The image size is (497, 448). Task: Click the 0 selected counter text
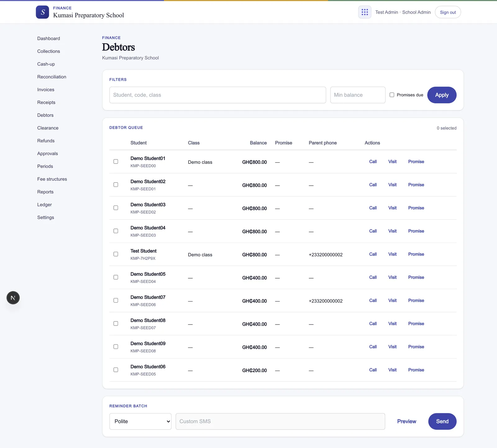click(x=446, y=128)
